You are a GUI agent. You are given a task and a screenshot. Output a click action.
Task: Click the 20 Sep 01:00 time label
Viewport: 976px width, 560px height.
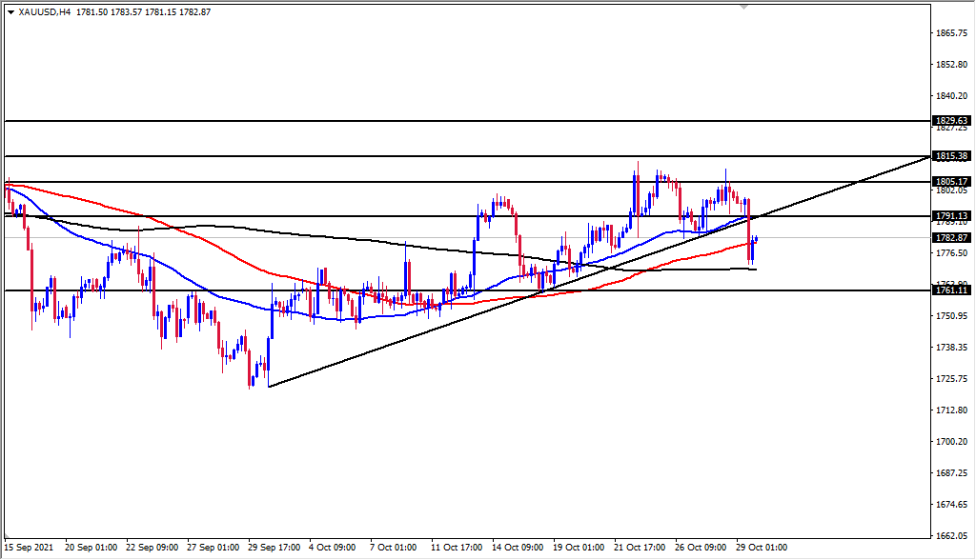point(91,548)
